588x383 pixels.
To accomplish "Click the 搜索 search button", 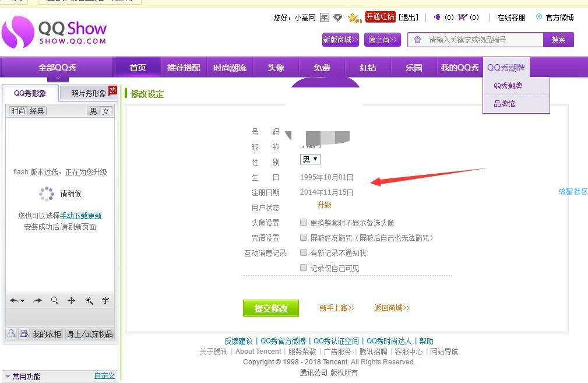I will click(558, 40).
